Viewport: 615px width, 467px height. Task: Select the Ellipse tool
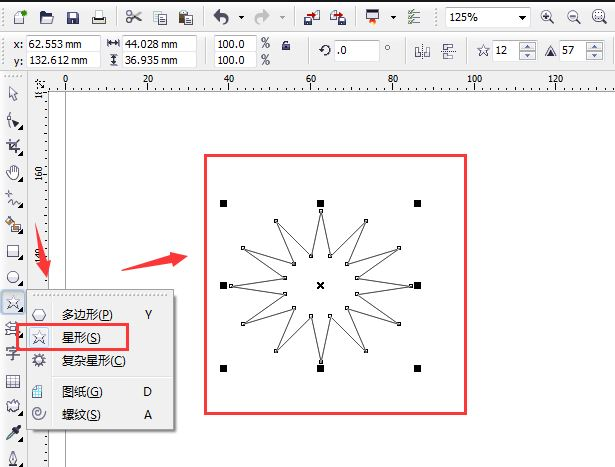click(14, 277)
